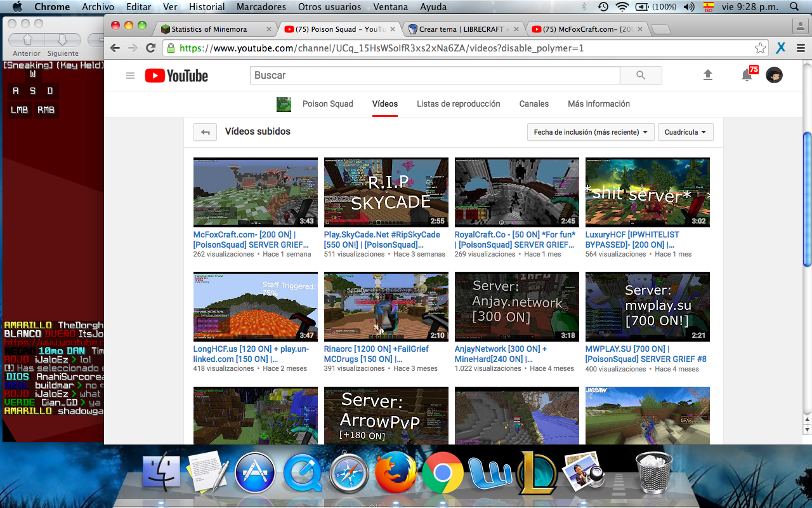Open the Time Machine menu bar icon
The width and height of the screenshot is (812, 508).
point(603,7)
